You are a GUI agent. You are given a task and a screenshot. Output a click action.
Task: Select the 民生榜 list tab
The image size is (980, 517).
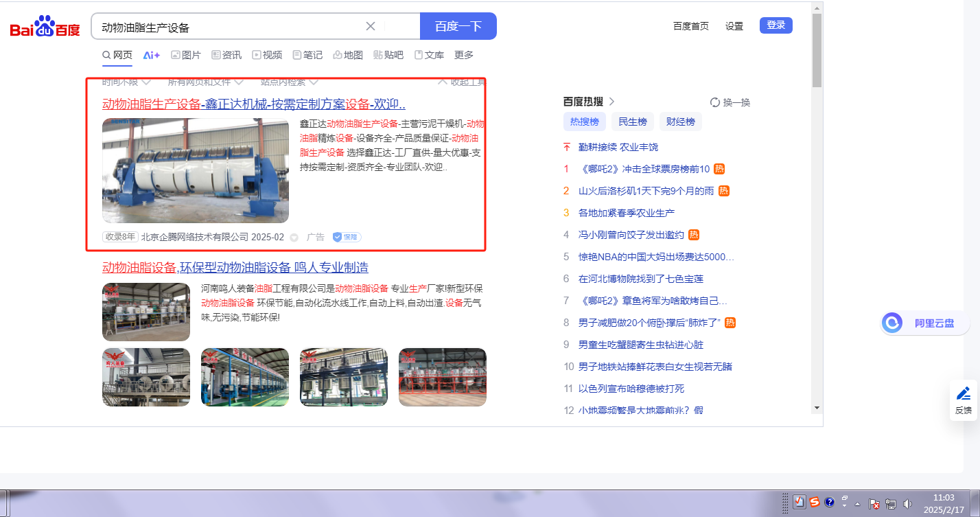coord(633,122)
